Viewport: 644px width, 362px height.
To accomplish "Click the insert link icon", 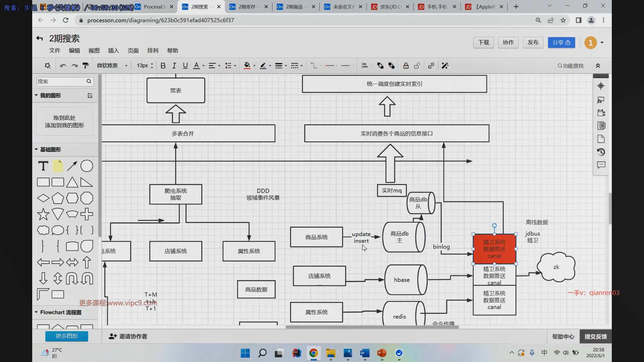I will [431, 66].
